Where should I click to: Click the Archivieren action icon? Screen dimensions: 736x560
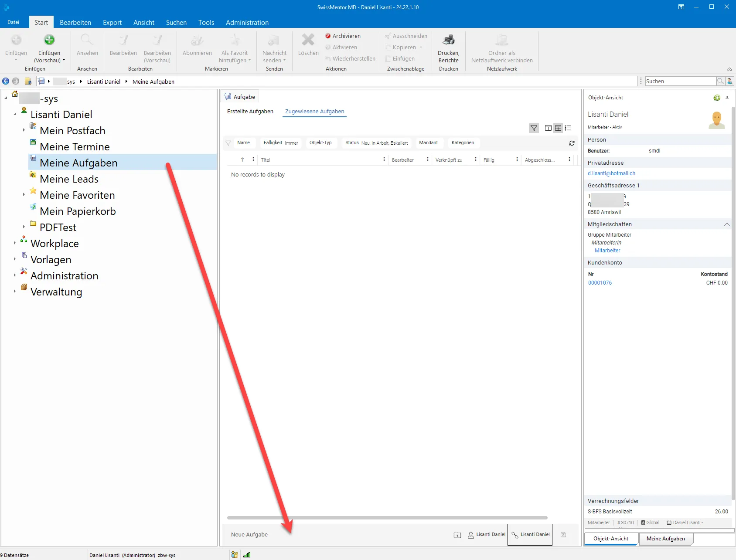click(x=328, y=36)
